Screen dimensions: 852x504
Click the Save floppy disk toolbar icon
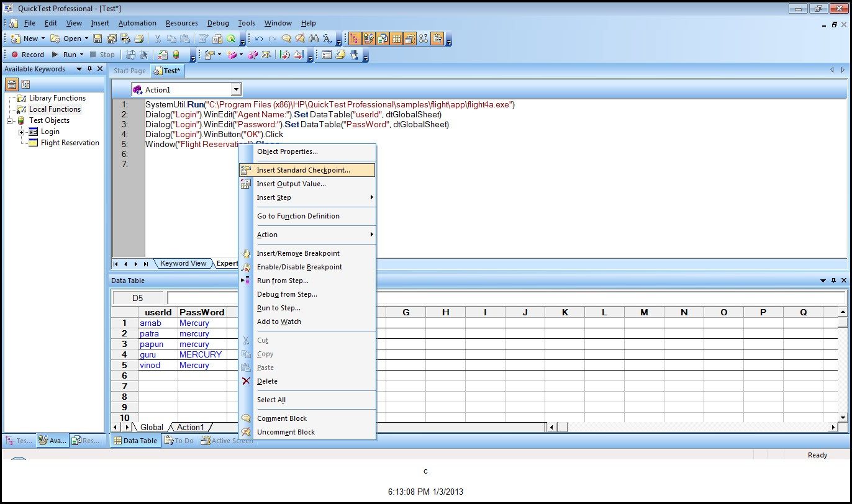pos(97,38)
